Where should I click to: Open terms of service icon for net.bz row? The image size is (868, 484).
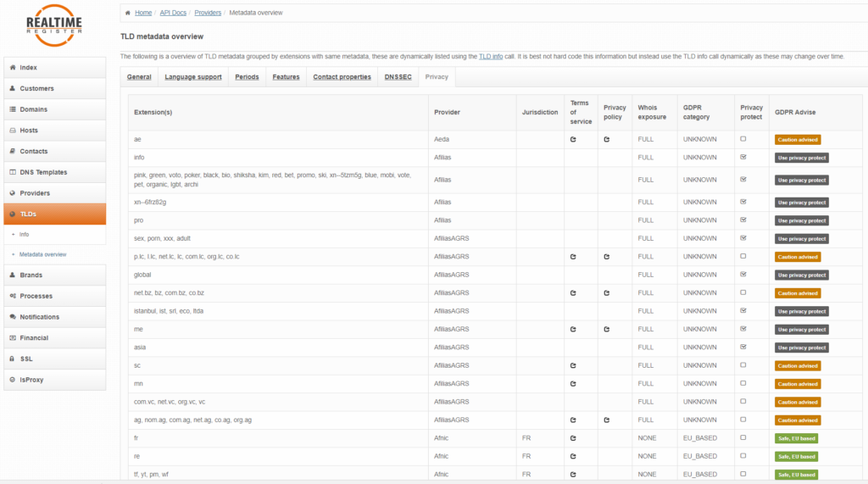click(573, 293)
